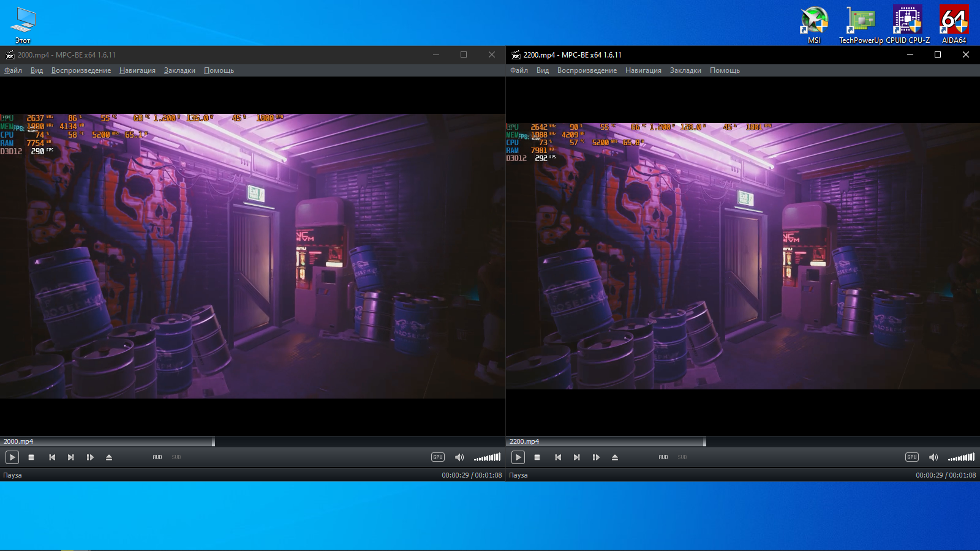Click the 2200.mp4 filename label above the controls
Viewport: 980px width, 551px height.
click(x=524, y=441)
